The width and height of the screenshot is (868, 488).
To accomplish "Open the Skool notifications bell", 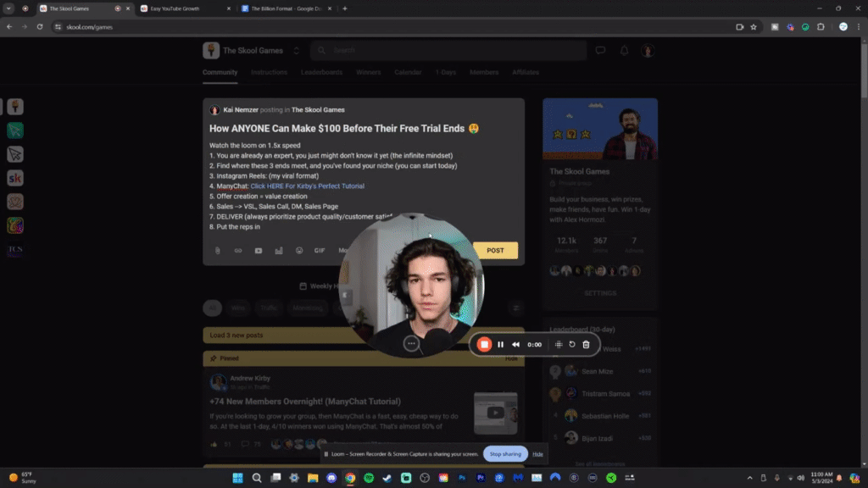I will pyautogui.click(x=624, y=50).
